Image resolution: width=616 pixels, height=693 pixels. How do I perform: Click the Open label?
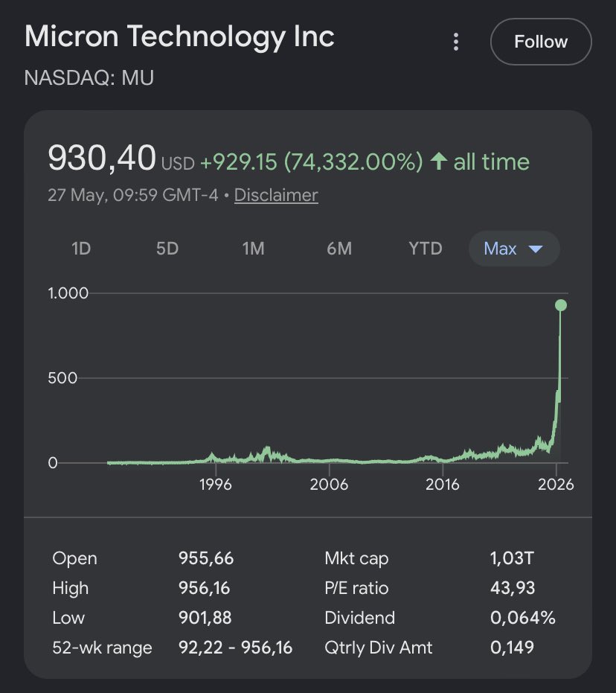pos(74,558)
